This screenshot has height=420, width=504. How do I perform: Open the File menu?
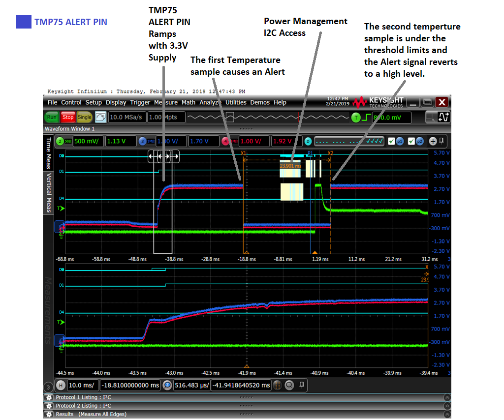click(52, 102)
